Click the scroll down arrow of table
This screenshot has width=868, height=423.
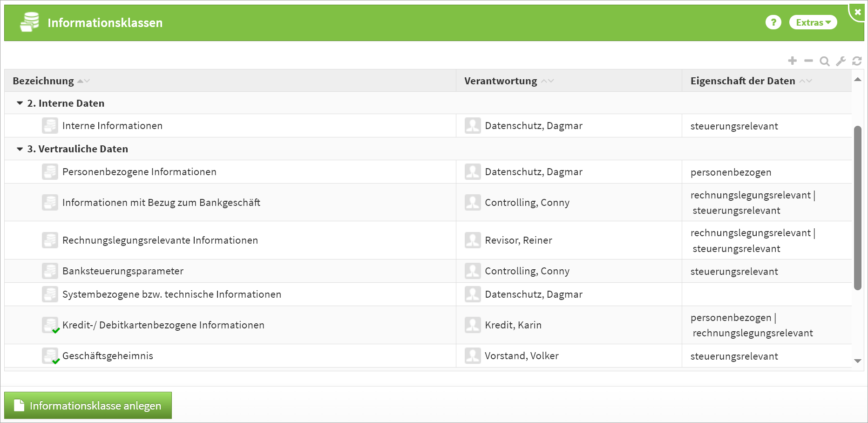click(857, 361)
